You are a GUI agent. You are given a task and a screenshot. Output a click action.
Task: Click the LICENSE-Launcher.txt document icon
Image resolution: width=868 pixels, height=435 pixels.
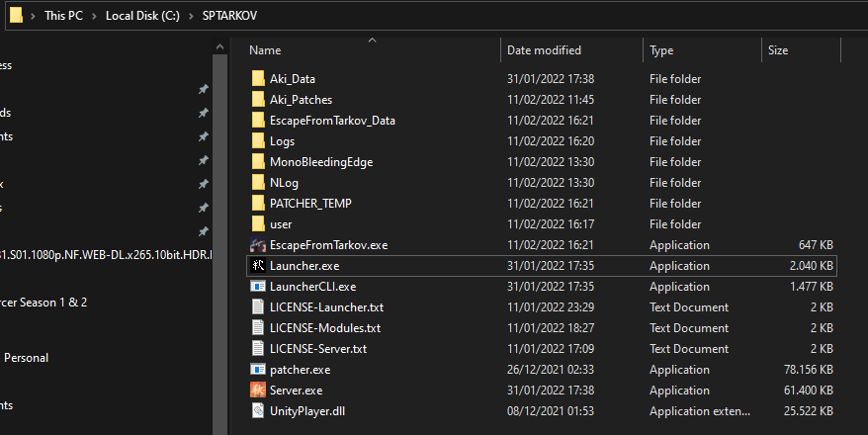(x=258, y=307)
